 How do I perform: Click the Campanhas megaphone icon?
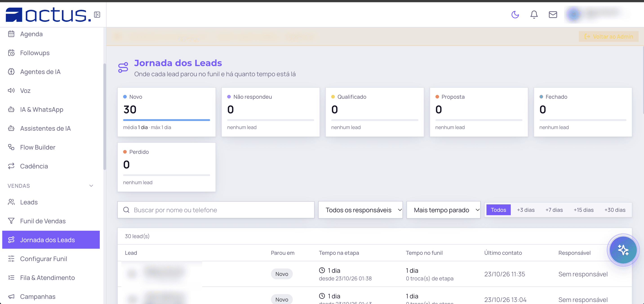[11, 296]
